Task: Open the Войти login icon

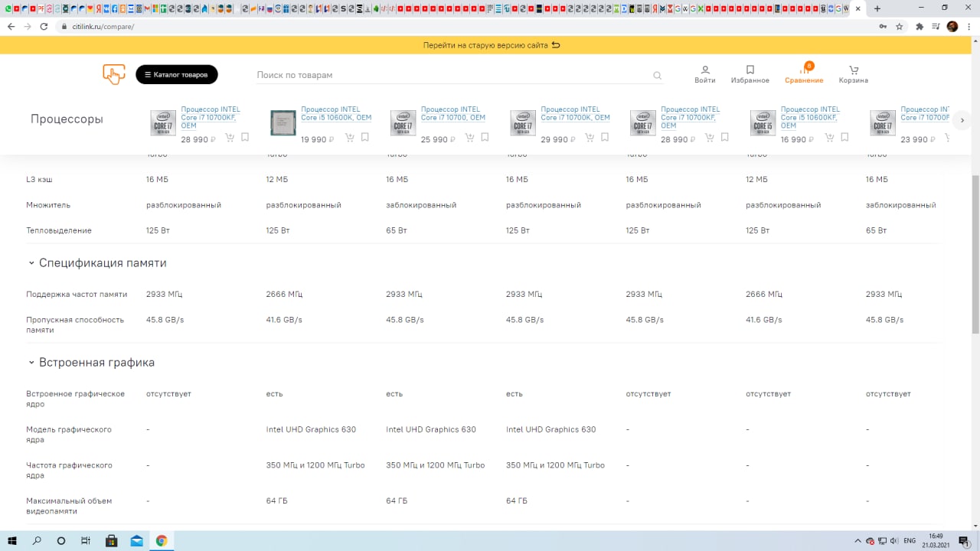Action: [705, 74]
